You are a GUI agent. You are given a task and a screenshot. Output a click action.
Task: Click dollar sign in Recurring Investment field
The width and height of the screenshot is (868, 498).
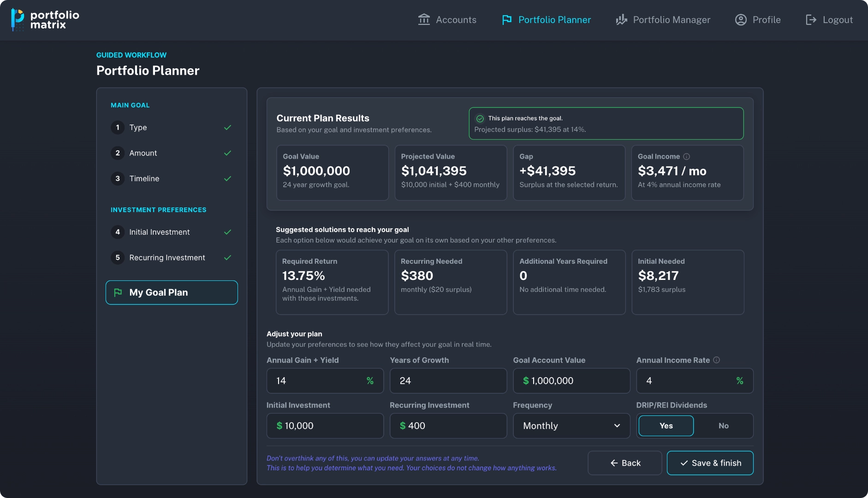coord(403,426)
